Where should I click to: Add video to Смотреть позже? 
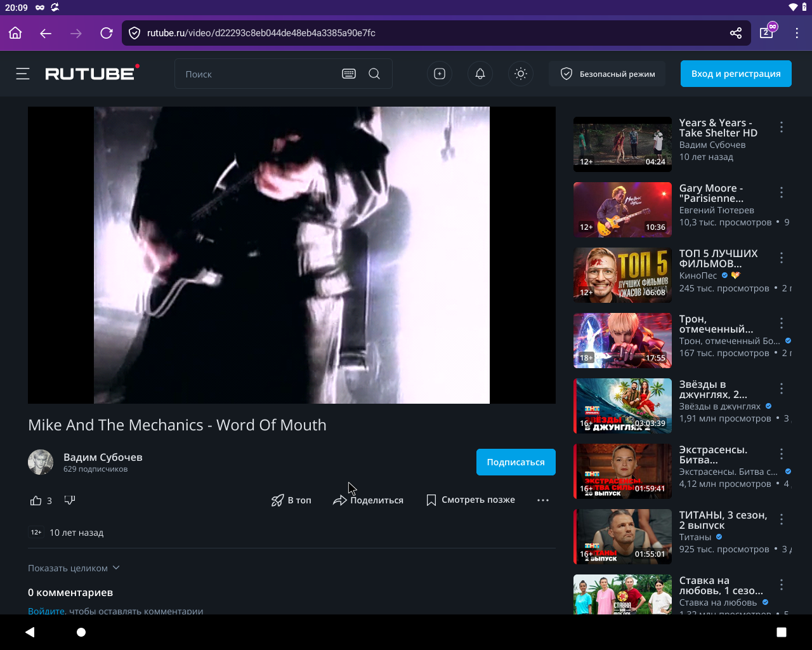click(471, 500)
